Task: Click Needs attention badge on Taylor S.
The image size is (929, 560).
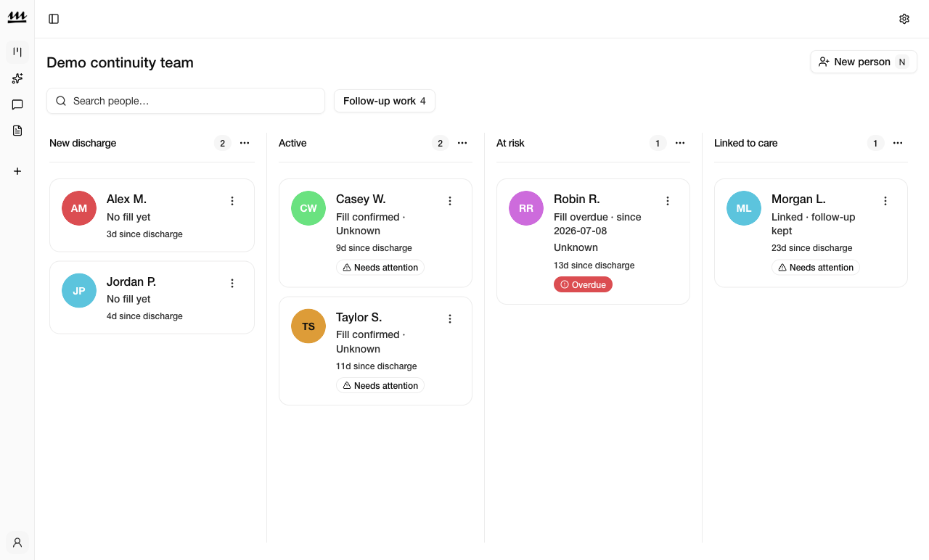Action: pos(380,386)
